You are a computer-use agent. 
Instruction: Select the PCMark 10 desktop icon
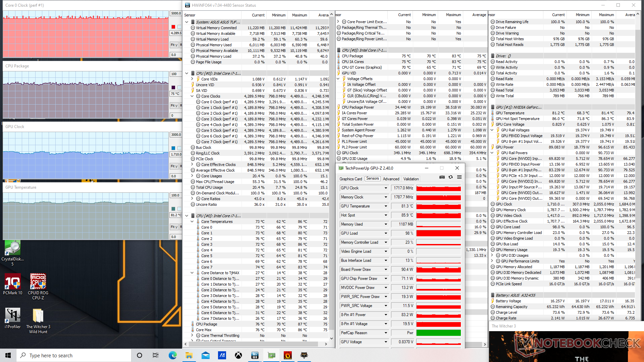12,284
